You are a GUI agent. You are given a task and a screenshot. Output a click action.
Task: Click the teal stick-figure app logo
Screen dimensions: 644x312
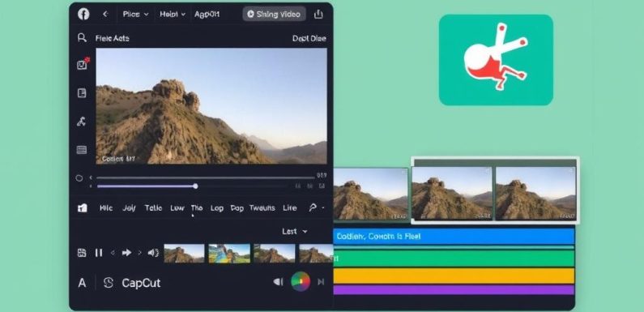(496, 60)
